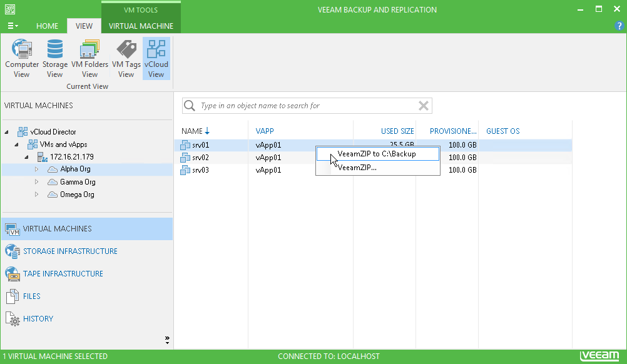
Task: Sort by the vApp column header
Action: (x=265, y=131)
